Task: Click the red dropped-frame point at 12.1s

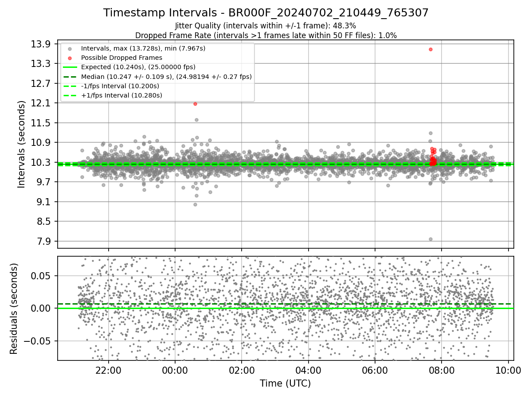Action: [195, 104]
